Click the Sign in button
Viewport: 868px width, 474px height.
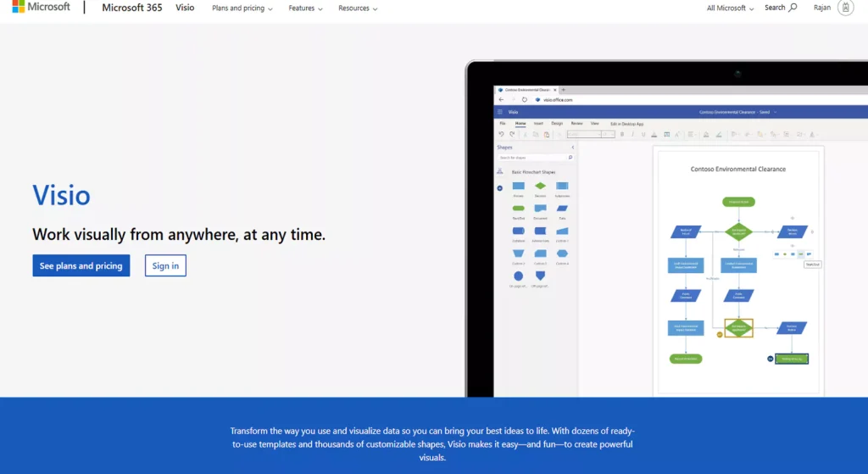(165, 265)
